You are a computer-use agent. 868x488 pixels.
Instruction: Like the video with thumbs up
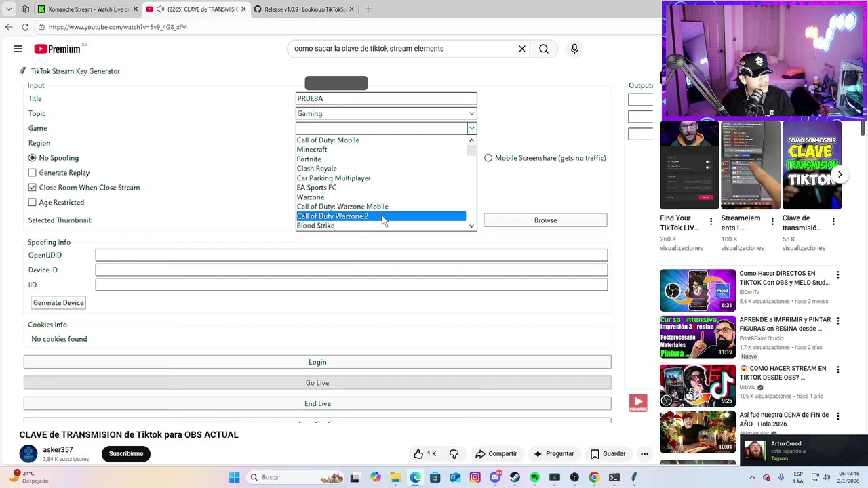coord(425,454)
